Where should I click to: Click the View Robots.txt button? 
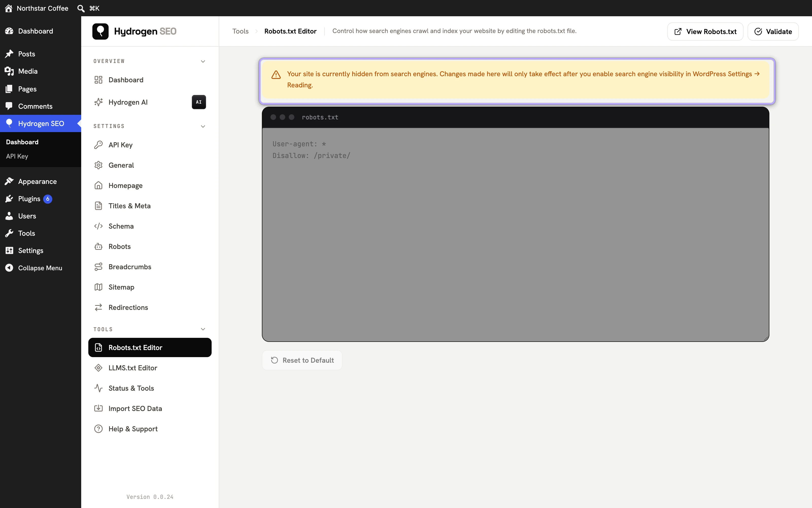tap(705, 31)
